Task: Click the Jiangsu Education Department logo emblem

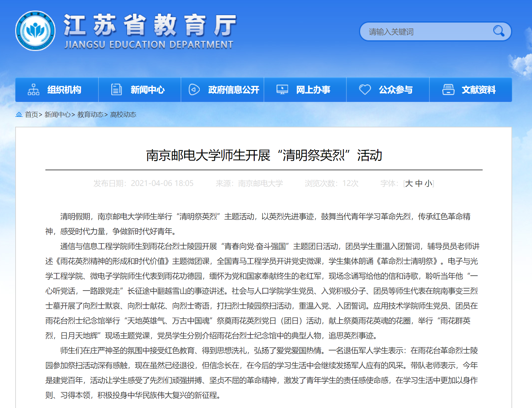Action: pyautogui.click(x=35, y=31)
